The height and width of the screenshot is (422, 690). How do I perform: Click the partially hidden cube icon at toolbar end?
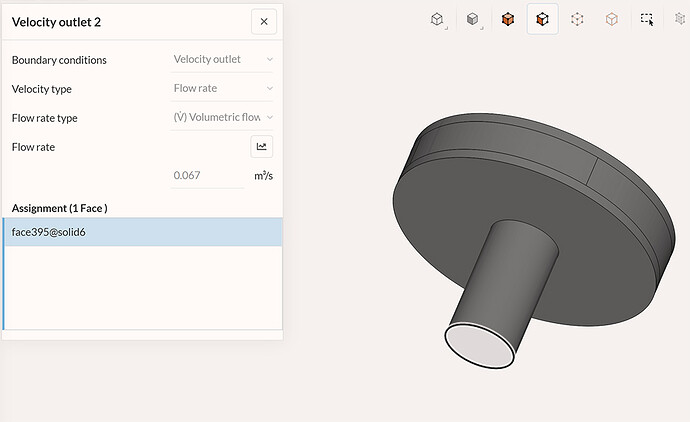681,19
